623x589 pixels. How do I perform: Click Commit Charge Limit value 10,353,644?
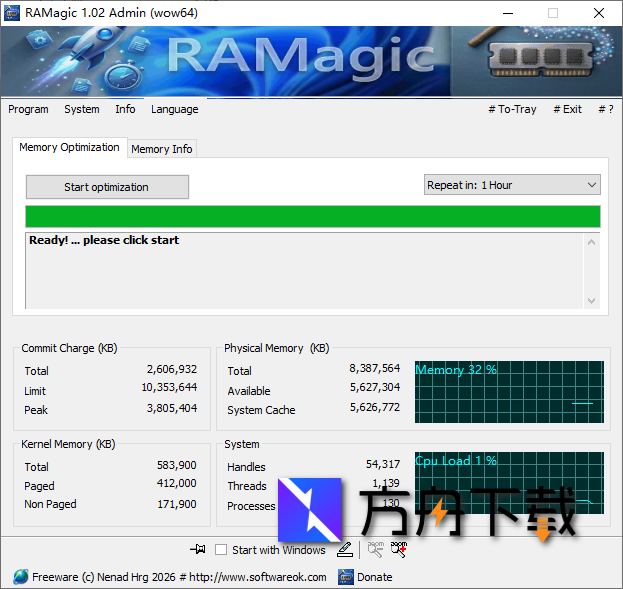pyautogui.click(x=169, y=387)
